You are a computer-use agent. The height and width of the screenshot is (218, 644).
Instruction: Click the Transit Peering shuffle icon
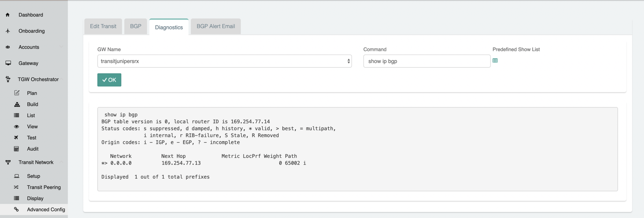click(16, 187)
